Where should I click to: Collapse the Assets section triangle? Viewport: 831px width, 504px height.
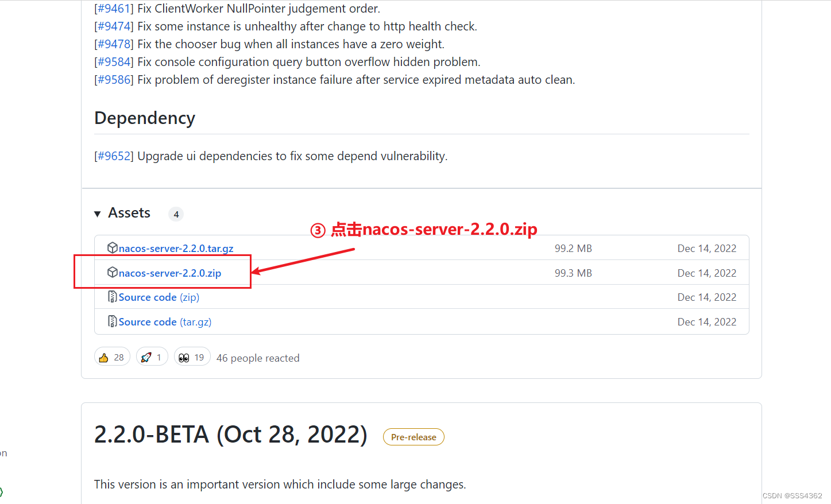(98, 214)
